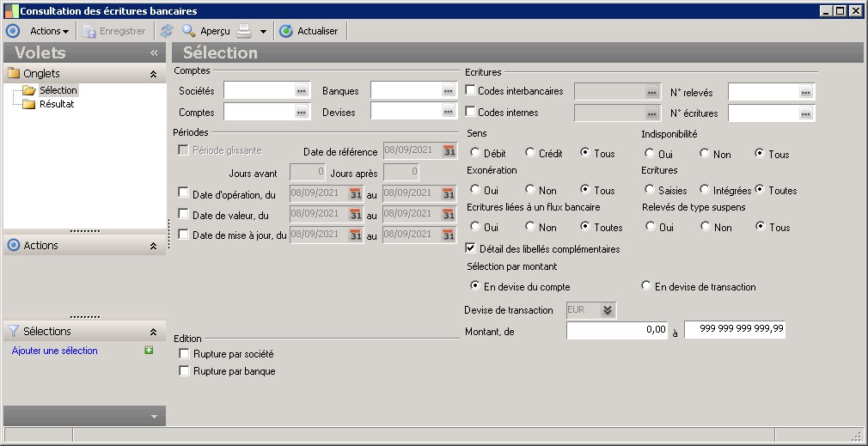868x446 pixels.
Task: Select Non under Relevés de type suspens
Action: tap(705, 226)
